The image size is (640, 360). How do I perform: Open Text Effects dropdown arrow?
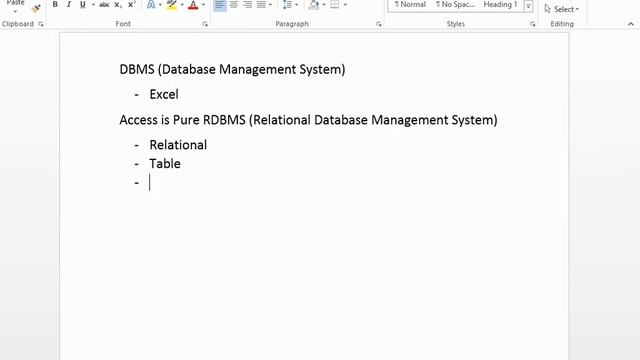point(160,4)
